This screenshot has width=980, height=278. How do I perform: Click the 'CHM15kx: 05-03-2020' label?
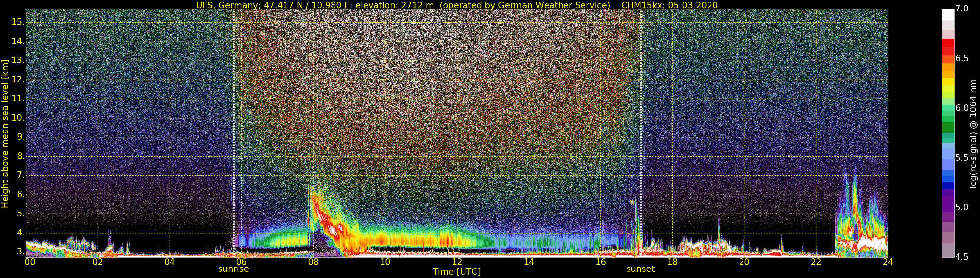669,5
